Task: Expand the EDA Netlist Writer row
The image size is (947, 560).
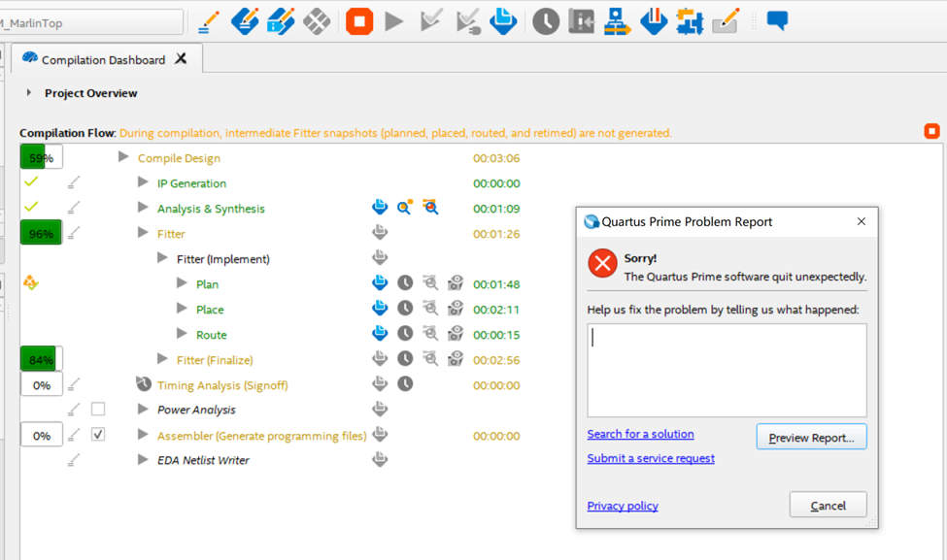Action: (143, 460)
